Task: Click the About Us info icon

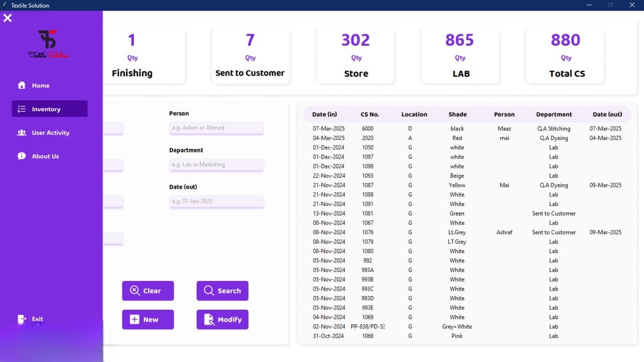Action: pos(22,156)
